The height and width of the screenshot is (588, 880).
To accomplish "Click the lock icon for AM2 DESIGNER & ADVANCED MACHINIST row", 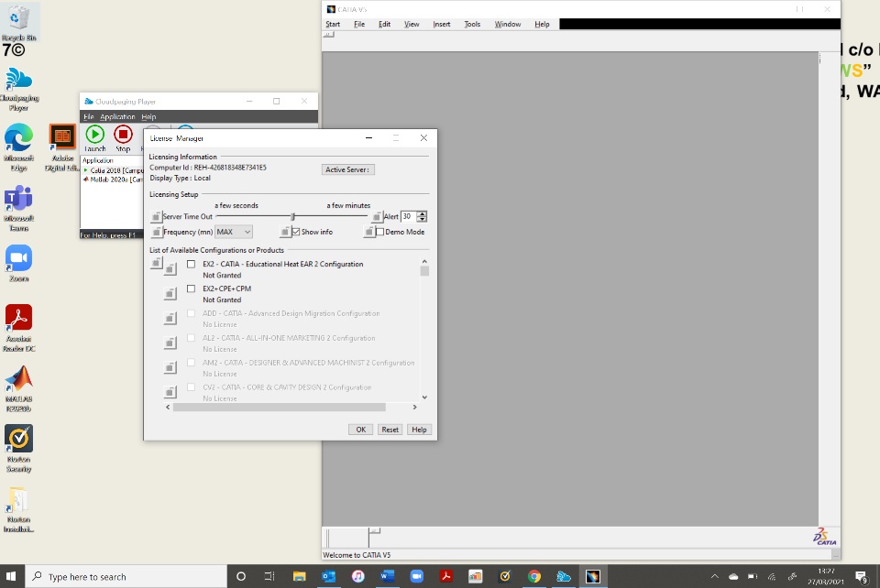I will [x=170, y=367].
